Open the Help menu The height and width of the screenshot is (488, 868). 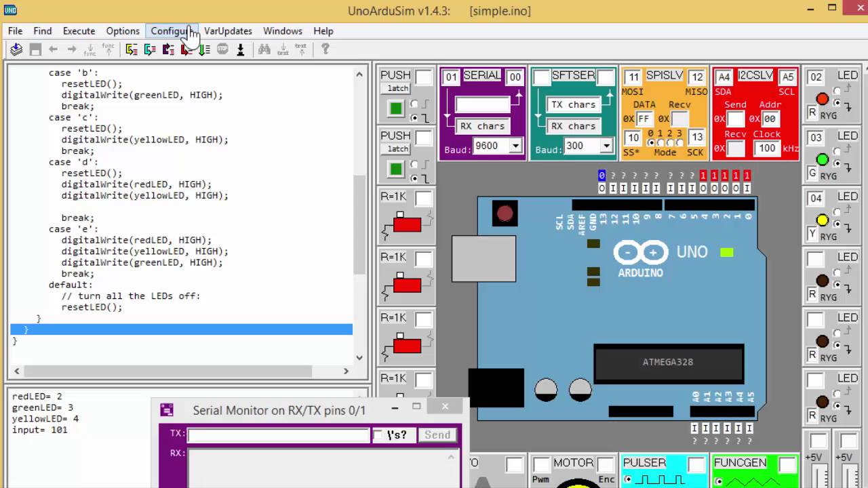click(x=323, y=31)
